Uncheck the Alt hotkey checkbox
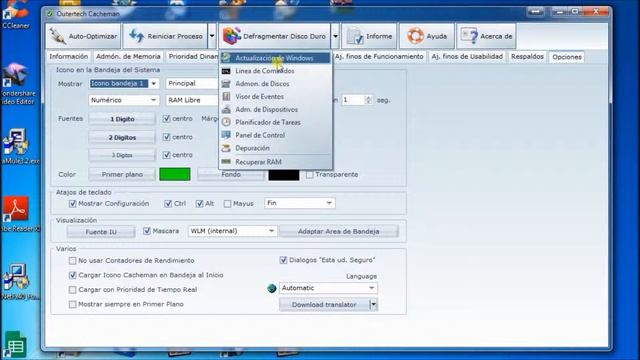Image resolution: width=640 pixels, height=360 pixels. point(199,204)
